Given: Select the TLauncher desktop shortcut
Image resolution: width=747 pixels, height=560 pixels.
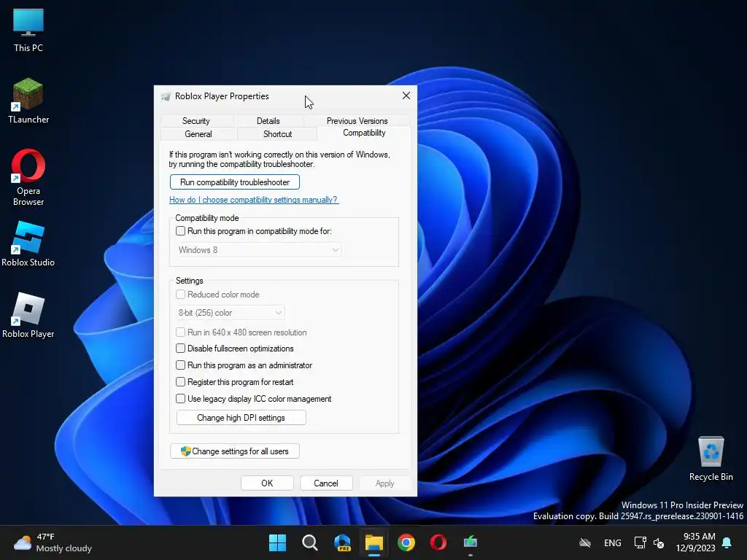Looking at the screenshot, I should pyautogui.click(x=28, y=101).
